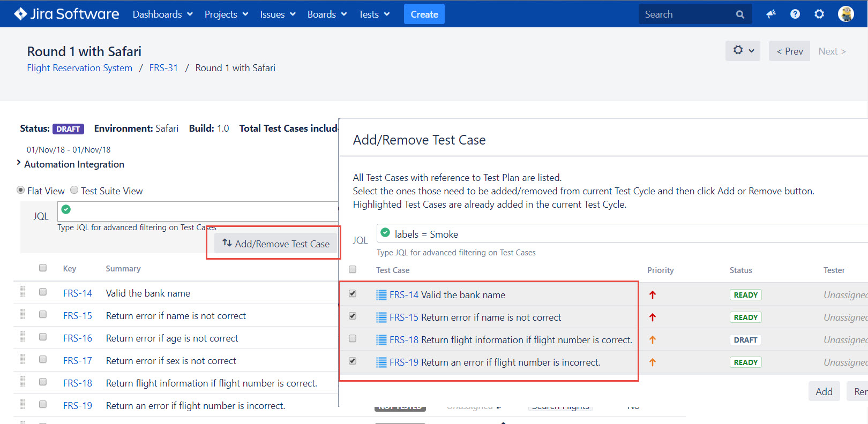Check the FRS-18 checkbox in left table
Viewport: 868px width, 424px height.
coord(43,382)
